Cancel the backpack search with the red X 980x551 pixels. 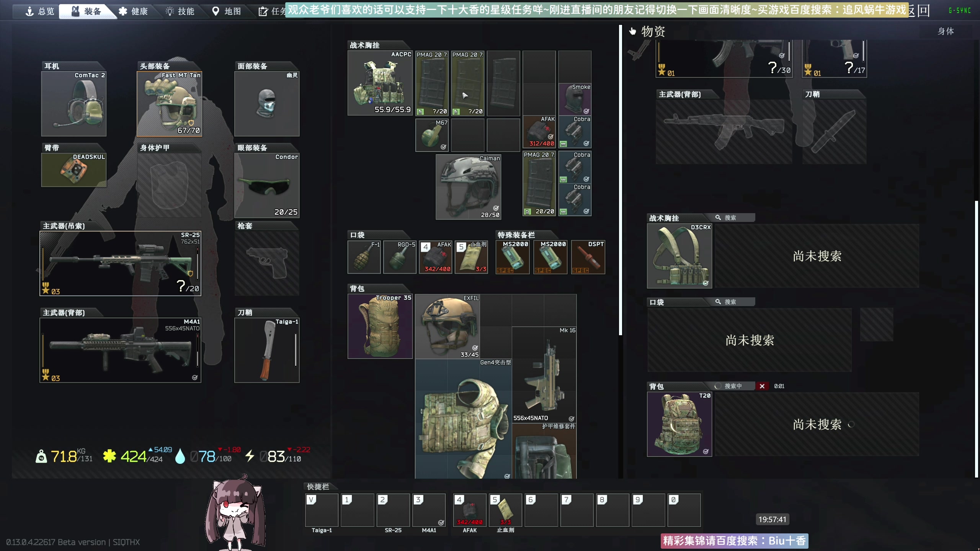pyautogui.click(x=762, y=386)
